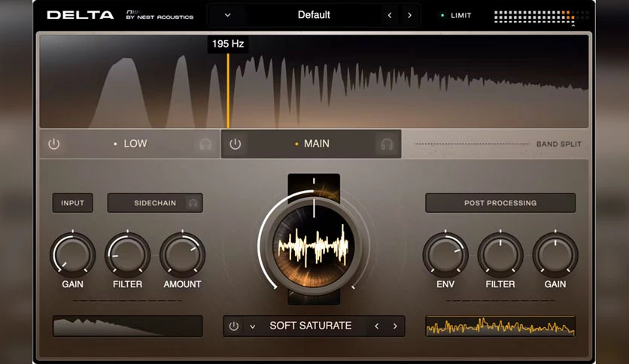The width and height of the screenshot is (629, 364).
Task: Click the Default preset name
Action: point(314,15)
